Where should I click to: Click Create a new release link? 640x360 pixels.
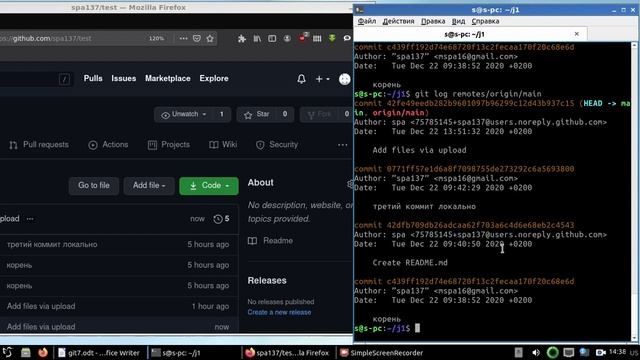point(279,312)
